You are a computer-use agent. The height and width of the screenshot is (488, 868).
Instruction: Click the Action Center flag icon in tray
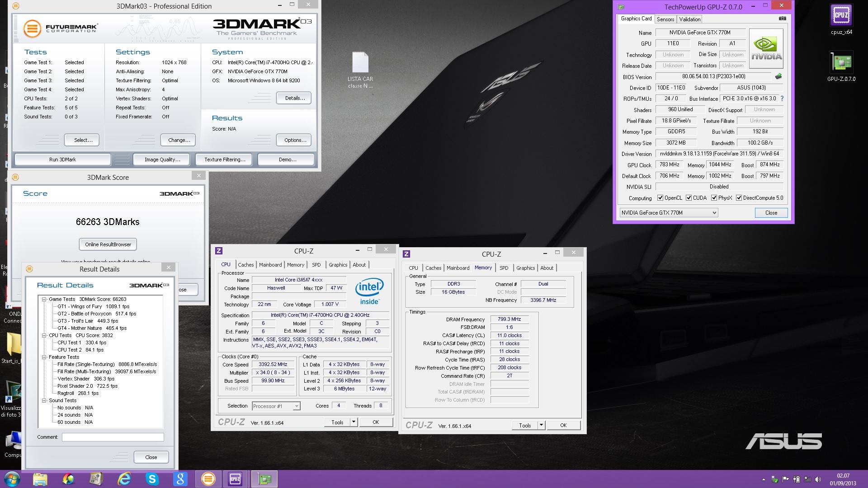click(x=785, y=479)
